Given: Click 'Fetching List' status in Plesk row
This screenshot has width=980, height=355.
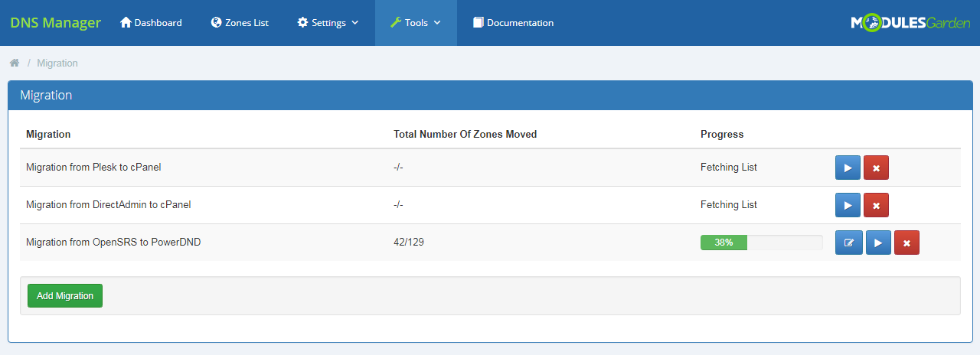Looking at the screenshot, I should tap(729, 167).
